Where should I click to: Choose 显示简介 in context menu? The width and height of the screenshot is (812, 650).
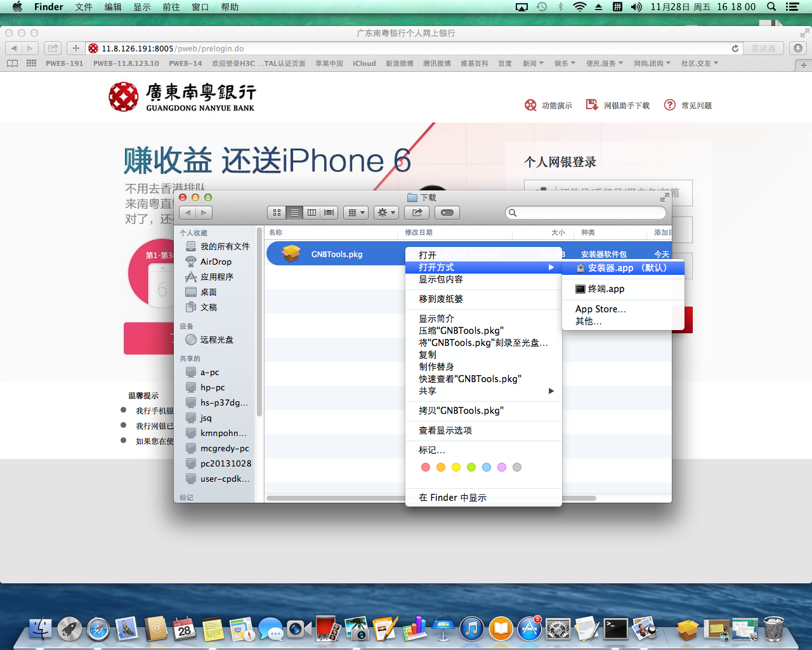tap(483, 319)
